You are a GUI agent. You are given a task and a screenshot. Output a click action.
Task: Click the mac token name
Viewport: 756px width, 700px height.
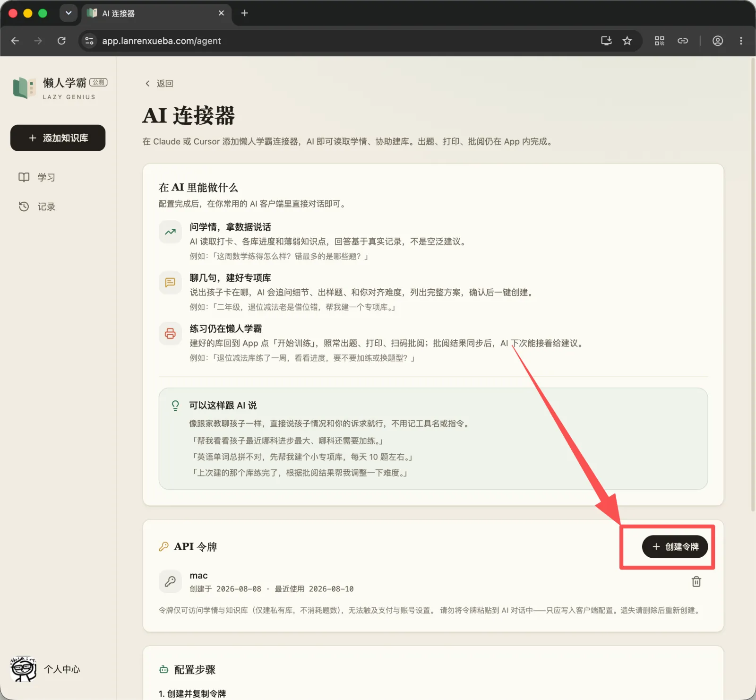coord(198,576)
